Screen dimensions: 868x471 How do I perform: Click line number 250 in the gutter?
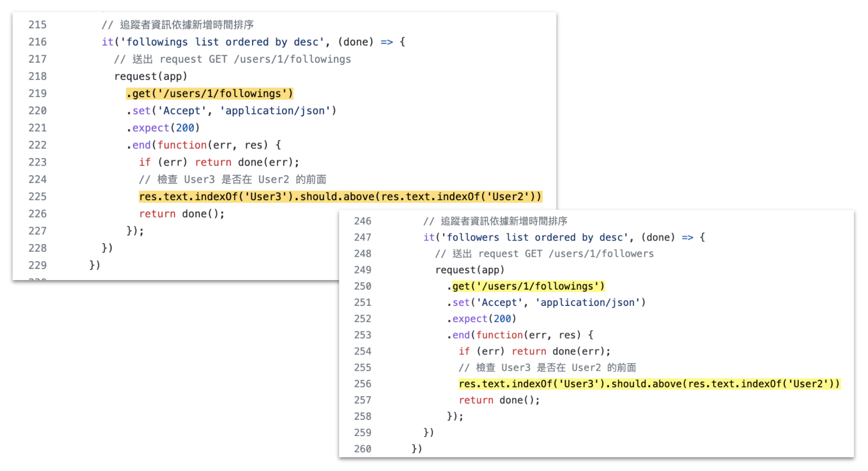pos(363,286)
